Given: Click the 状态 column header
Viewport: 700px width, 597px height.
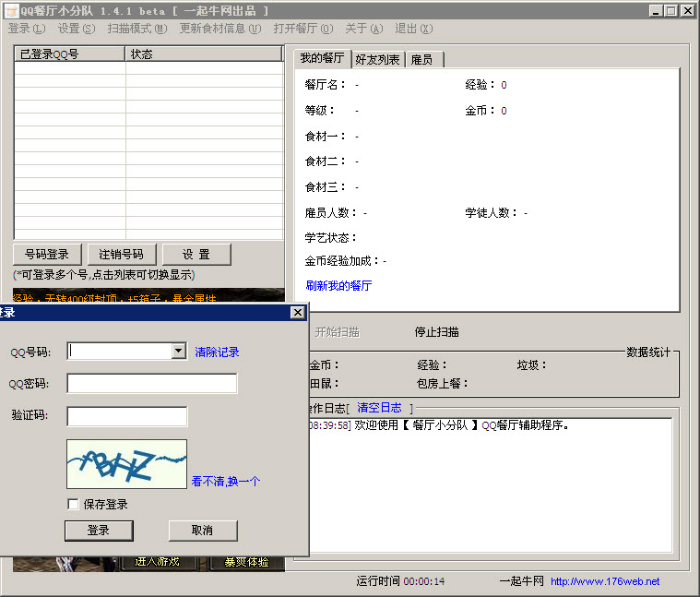Looking at the screenshot, I should coord(204,54).
